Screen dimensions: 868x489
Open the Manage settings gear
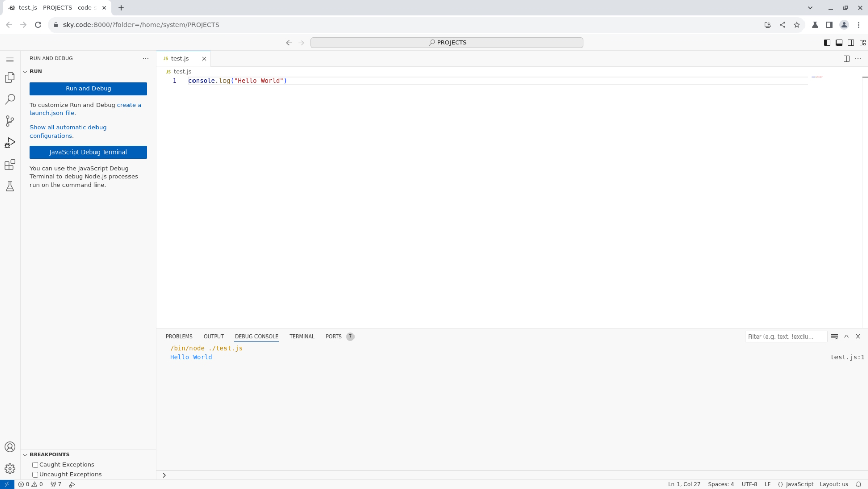click(x=10, y=469)
